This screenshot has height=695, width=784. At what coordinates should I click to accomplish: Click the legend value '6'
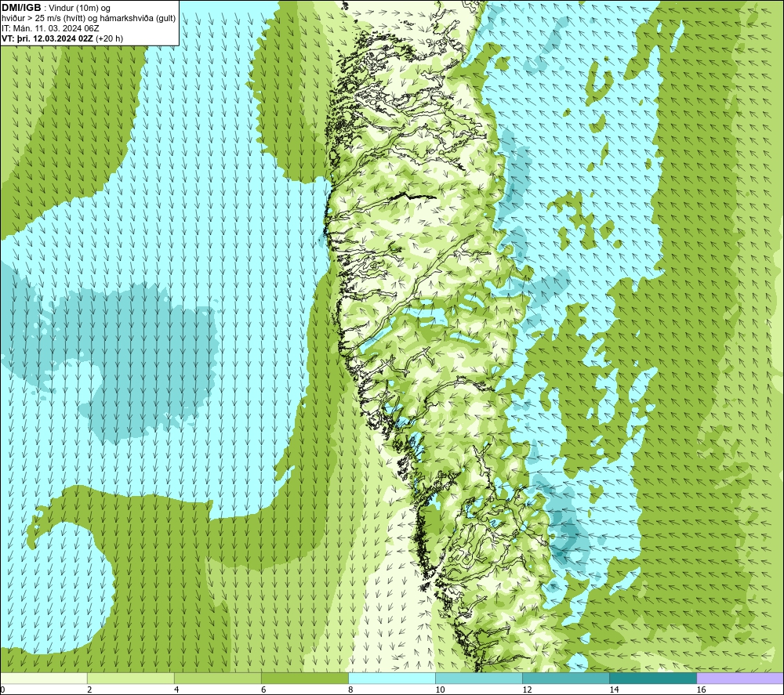263,690
